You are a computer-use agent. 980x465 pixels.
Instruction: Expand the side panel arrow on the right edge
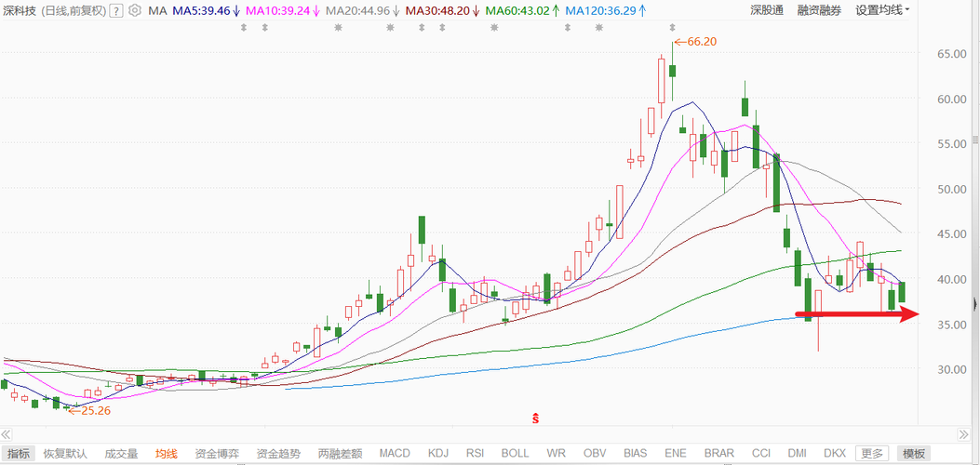[975, 304]
